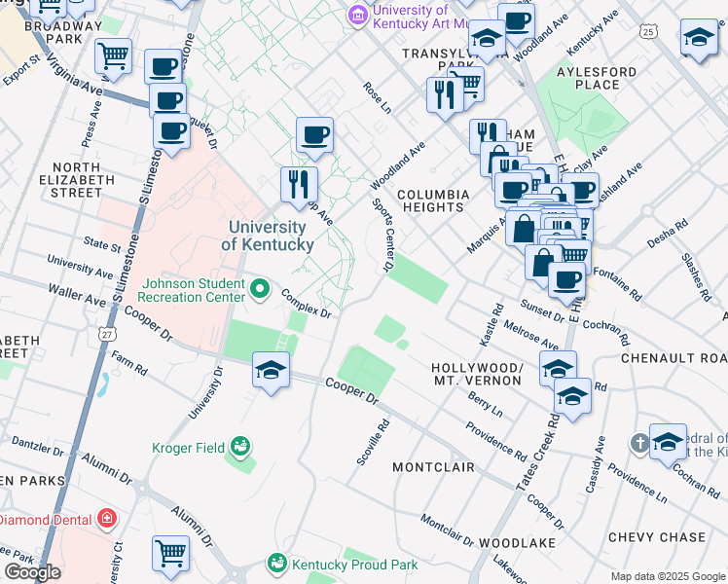
Task: Click the CHEVY CHASE neighborhood label
Action: [657, 537]
